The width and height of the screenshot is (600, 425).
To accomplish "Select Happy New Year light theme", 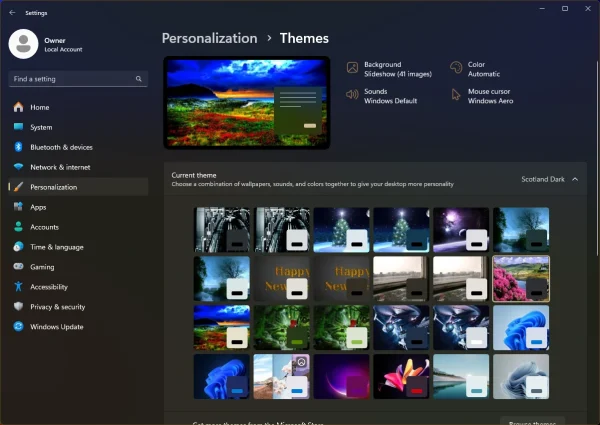I will click(x=282, y=279).
